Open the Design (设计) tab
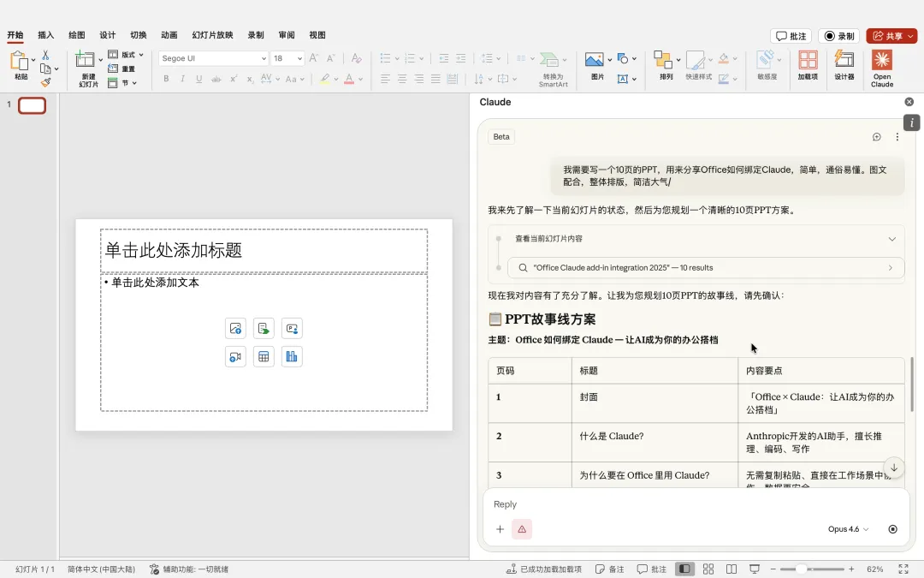This screenshot has width=924, height=578. point(107,35)
